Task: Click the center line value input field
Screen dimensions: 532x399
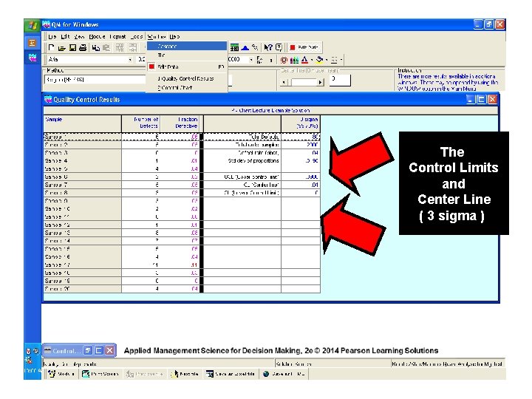Action: pyautogui.click(x=340, y=81)
